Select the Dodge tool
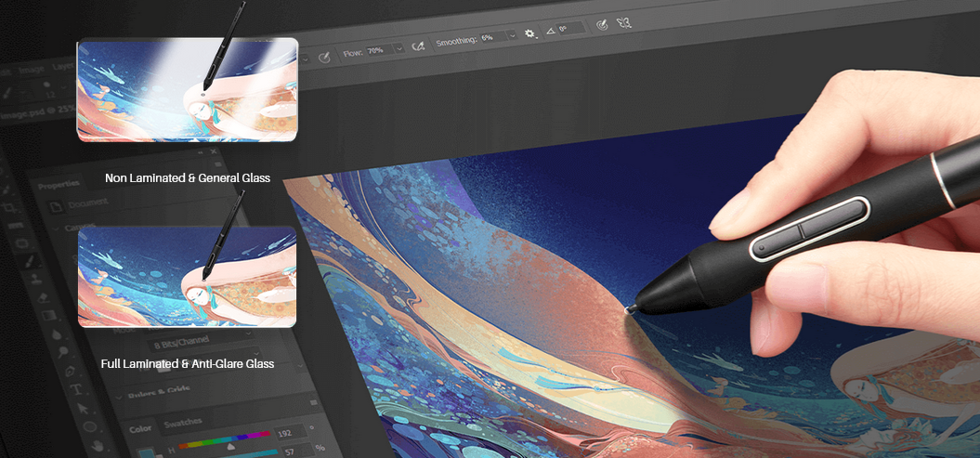Image resolution: width=980 pixels, height=458 pixels. (63, 352)
